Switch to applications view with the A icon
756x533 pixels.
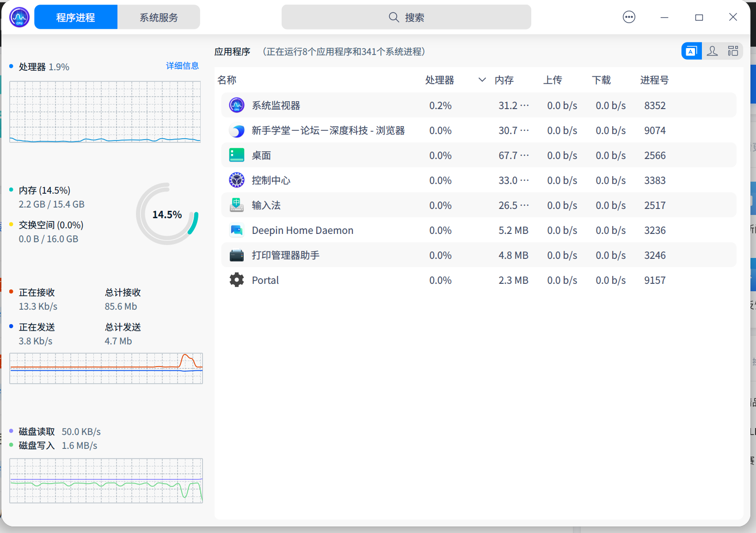pyautogui.click(x=691, y=51)
